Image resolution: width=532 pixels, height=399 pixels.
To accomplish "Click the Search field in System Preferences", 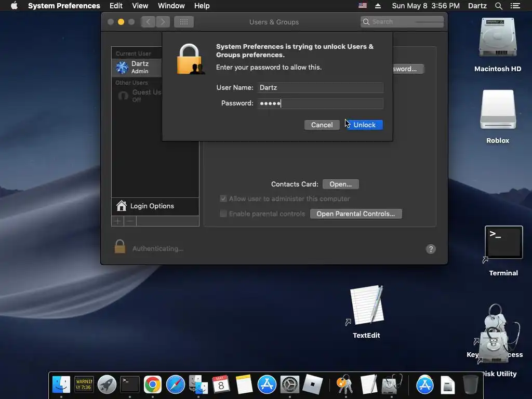I will coord(402,22).
